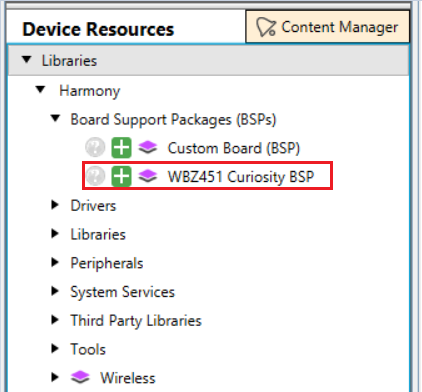Select Custom Board (BSP) entry
Viewport: 422px width, 392px height.
[234, 148]
